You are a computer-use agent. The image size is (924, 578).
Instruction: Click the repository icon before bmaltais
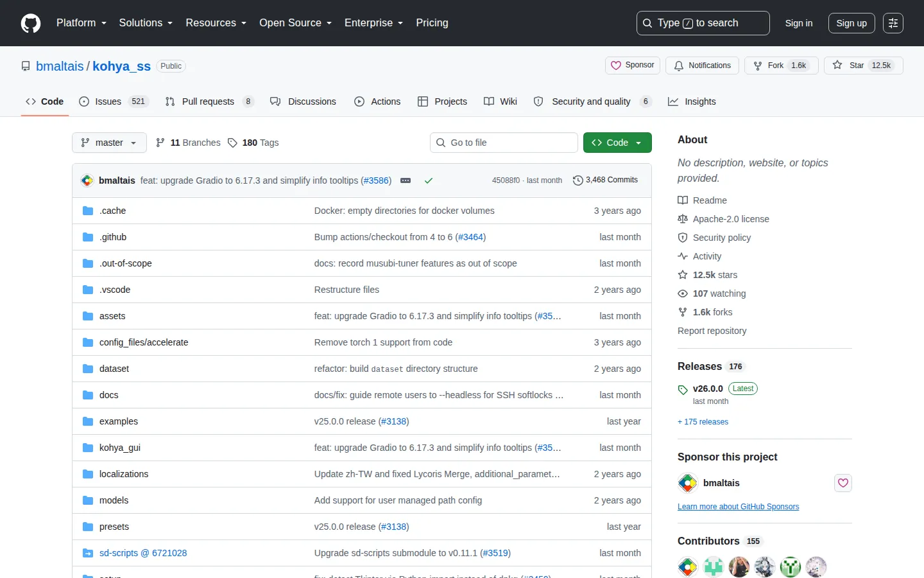26,66
